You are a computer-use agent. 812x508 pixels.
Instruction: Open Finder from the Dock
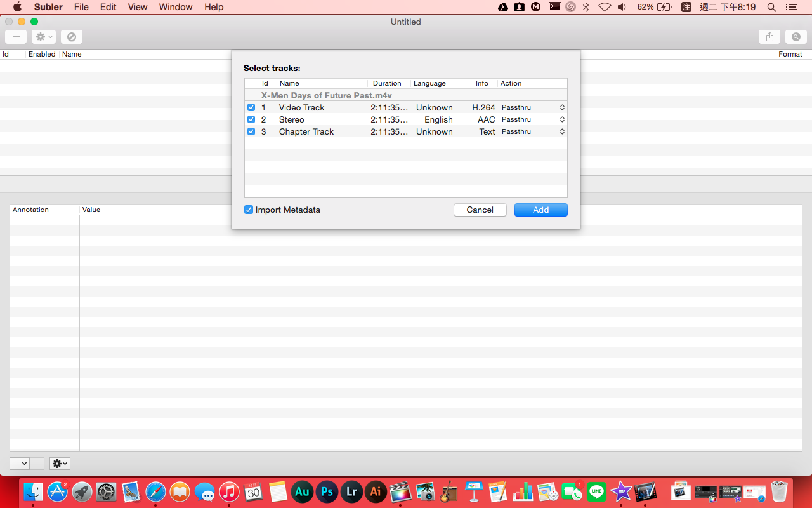[x=33, y=491]
